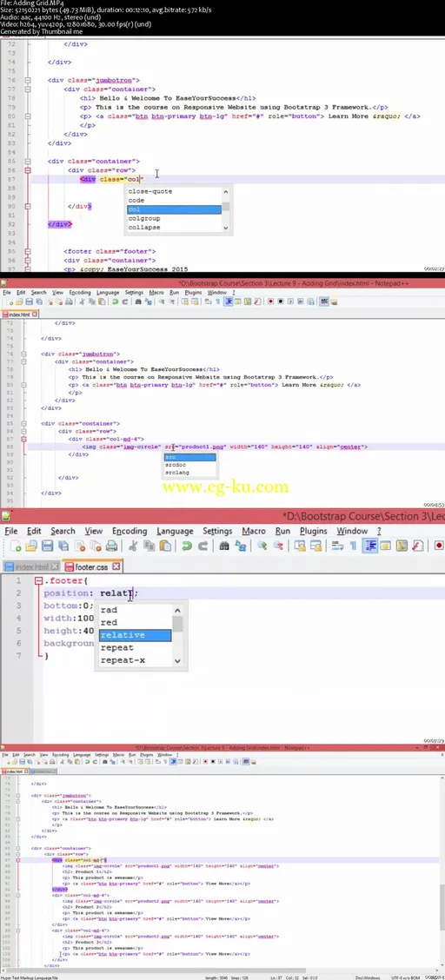
Task: Open Macro menu in footer.css window
Action: pos(254,531)
